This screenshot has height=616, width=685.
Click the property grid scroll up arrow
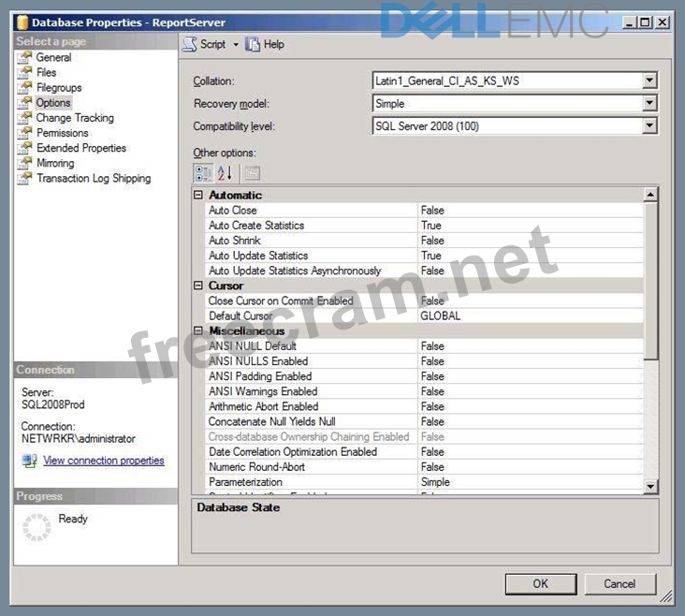pos(650,195)
